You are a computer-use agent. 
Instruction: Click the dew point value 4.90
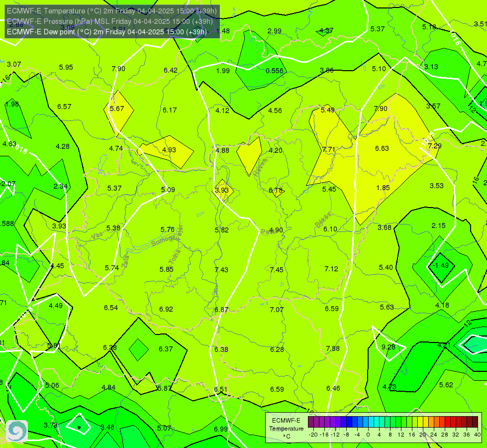point(276,230)
